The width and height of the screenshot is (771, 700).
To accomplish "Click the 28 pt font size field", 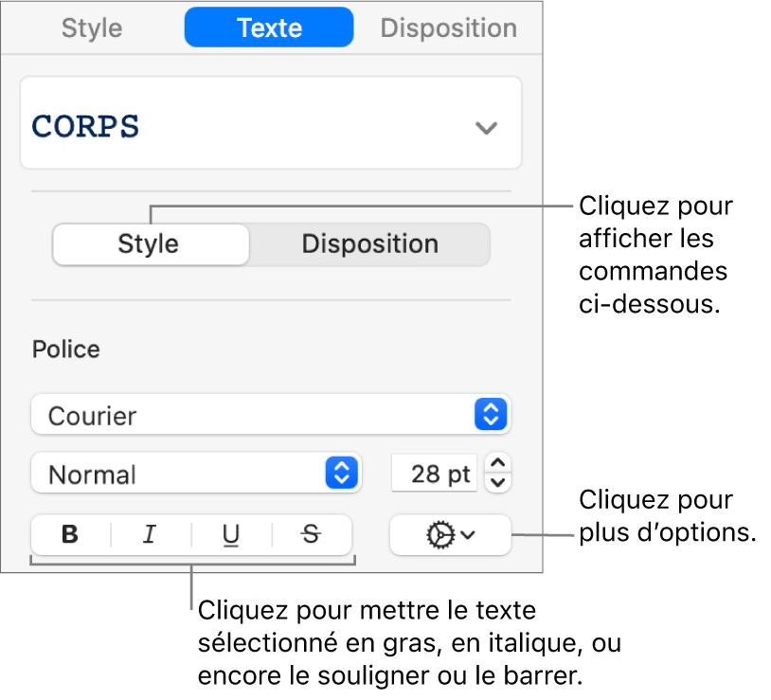I will coord(434,474).
